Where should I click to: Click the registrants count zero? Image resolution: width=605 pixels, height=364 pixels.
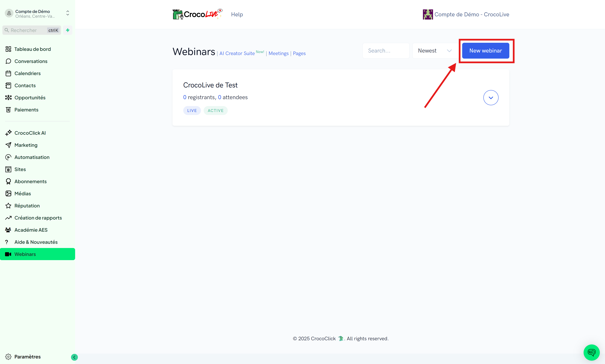point(185,97)
